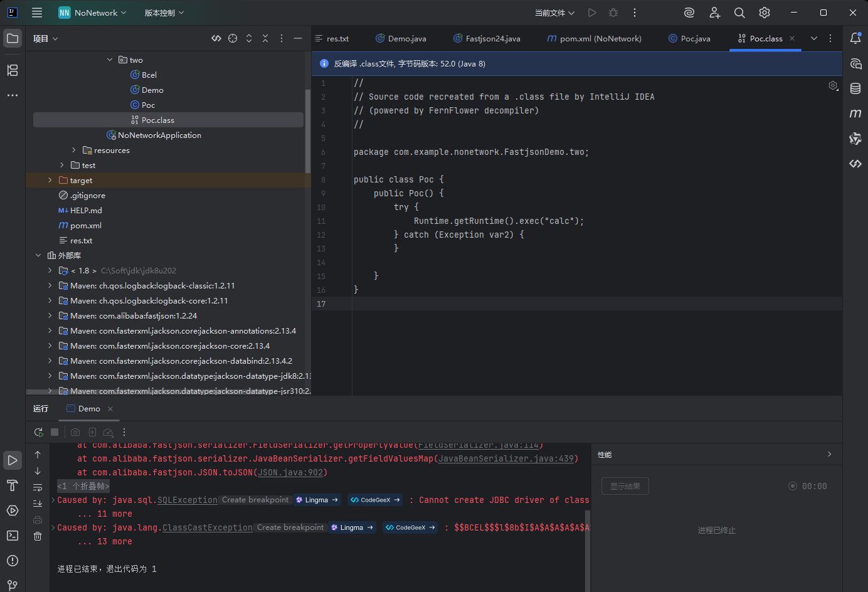The width and height of the screenshot is (868, 592).
Task: Open pom.xml in project tree
Action: click(x=80, y=225)
